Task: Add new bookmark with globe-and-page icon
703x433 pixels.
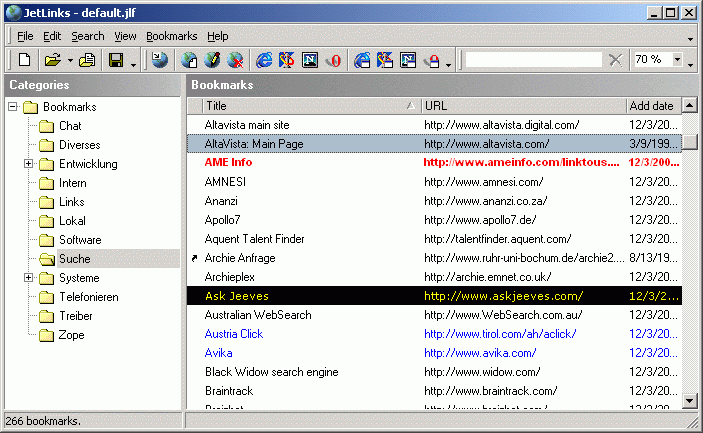Action: click(189, 60)
